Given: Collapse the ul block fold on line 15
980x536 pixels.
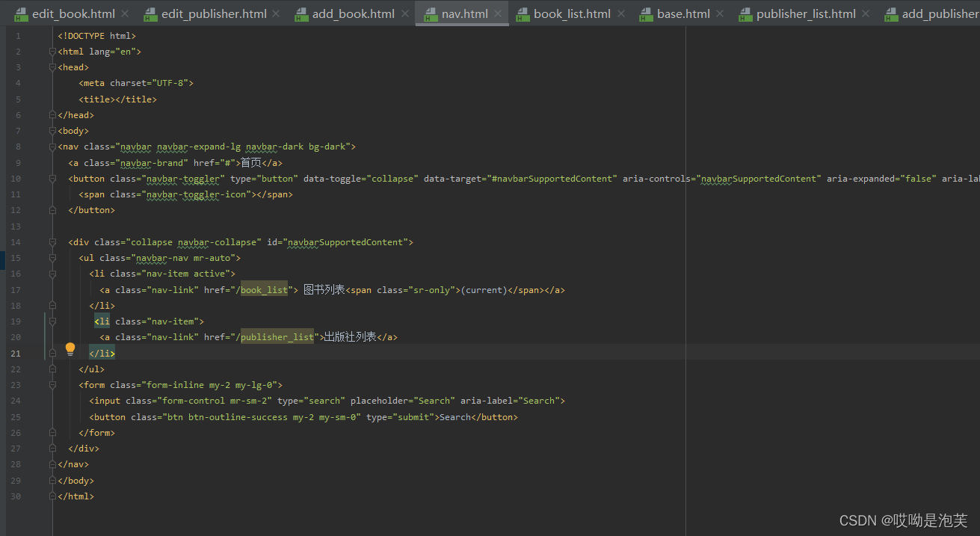Looking at the screenshot, I should tap(52, 258).
